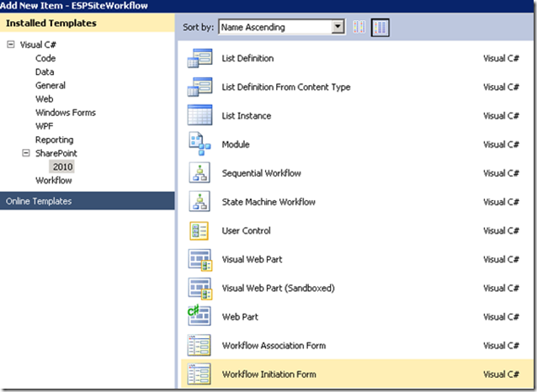This screenshot has width=537, height=392.
Task: Click the Visual Web Part (Sandboxed) icon
Action: 200,289
